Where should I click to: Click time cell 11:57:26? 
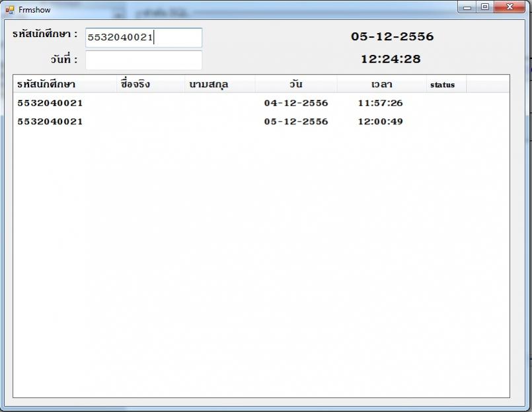381,103
